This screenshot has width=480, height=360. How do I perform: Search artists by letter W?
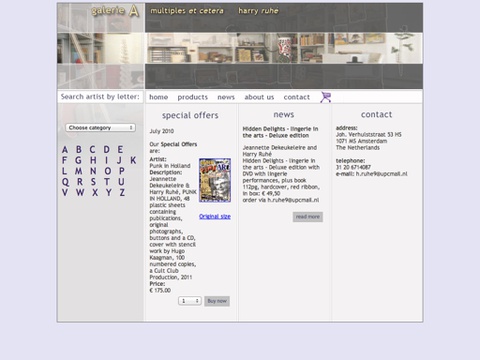[x=80, y=192]
